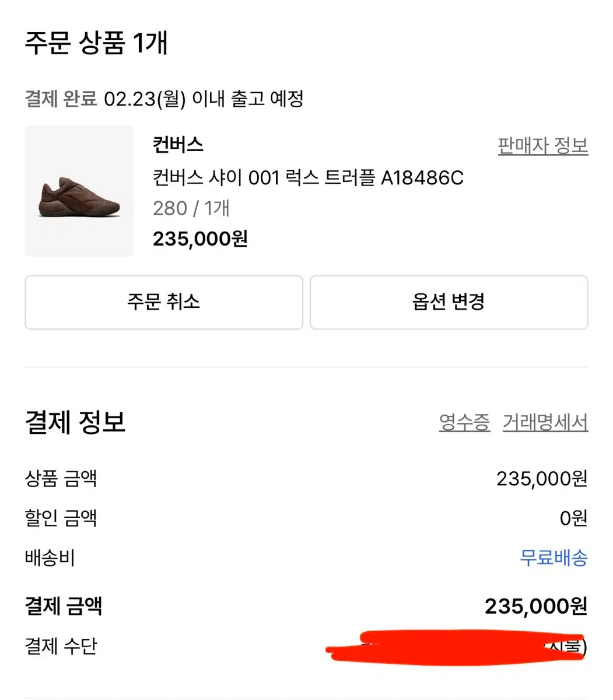
Task: Tap the 주문 상품 1개 heading
Action: tap(96, 43)
